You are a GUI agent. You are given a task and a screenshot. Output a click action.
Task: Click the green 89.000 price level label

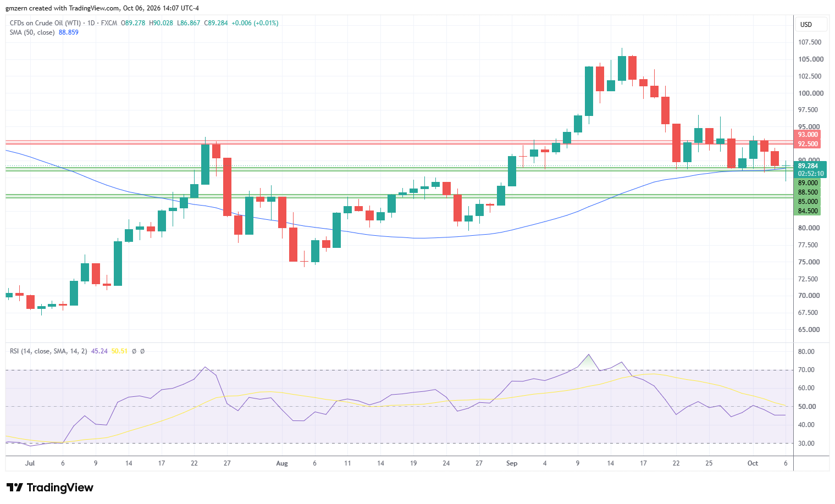[x=808, y=183]
